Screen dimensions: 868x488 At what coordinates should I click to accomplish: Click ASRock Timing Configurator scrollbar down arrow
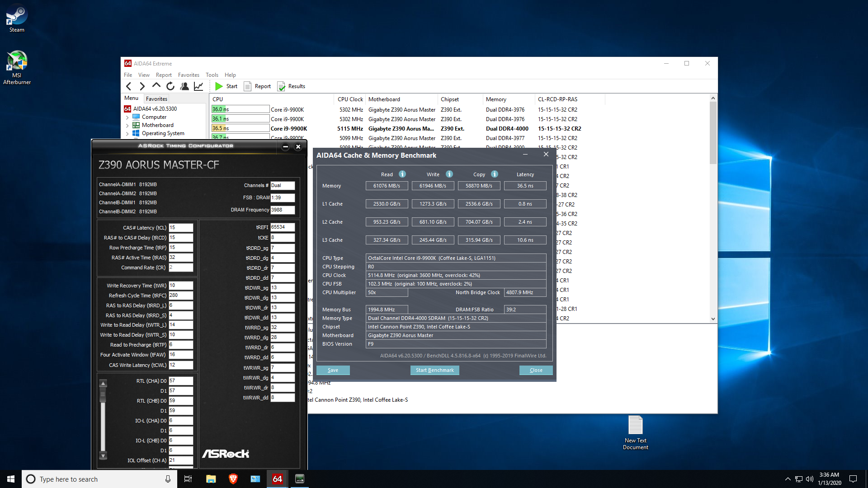click(x=103, y=456)
